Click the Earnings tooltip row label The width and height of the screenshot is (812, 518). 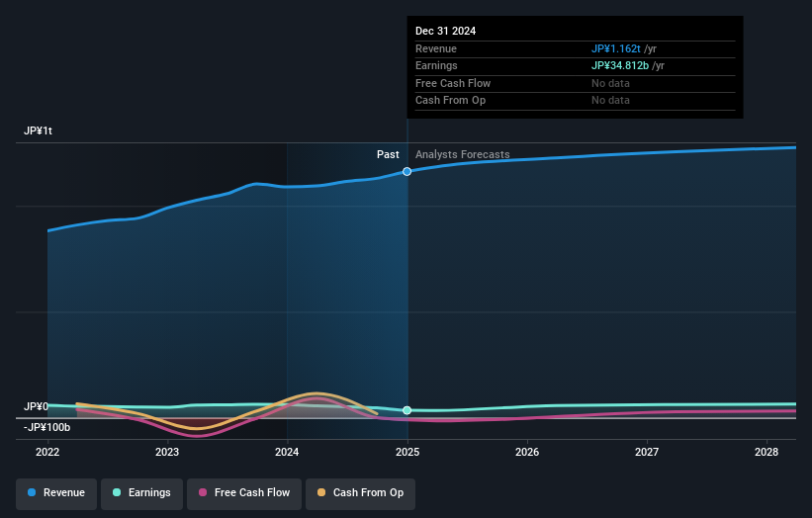point(436,65)
